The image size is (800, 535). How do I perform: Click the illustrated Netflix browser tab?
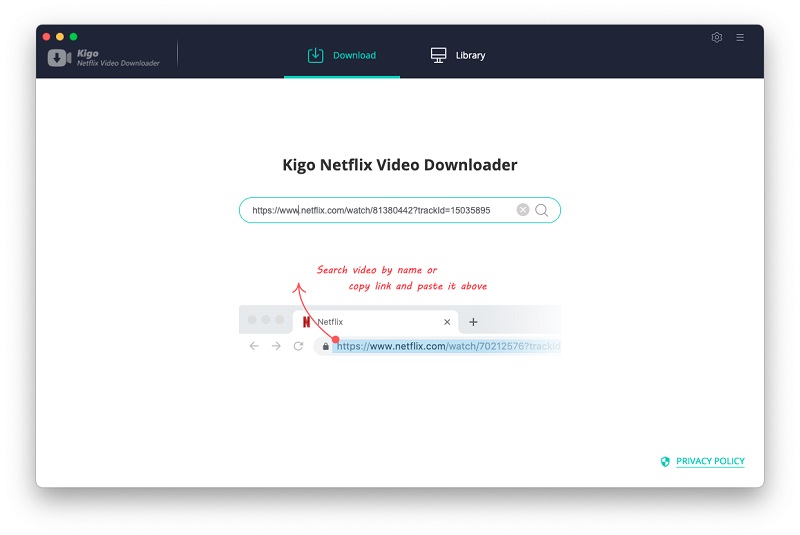coord(375,321)
